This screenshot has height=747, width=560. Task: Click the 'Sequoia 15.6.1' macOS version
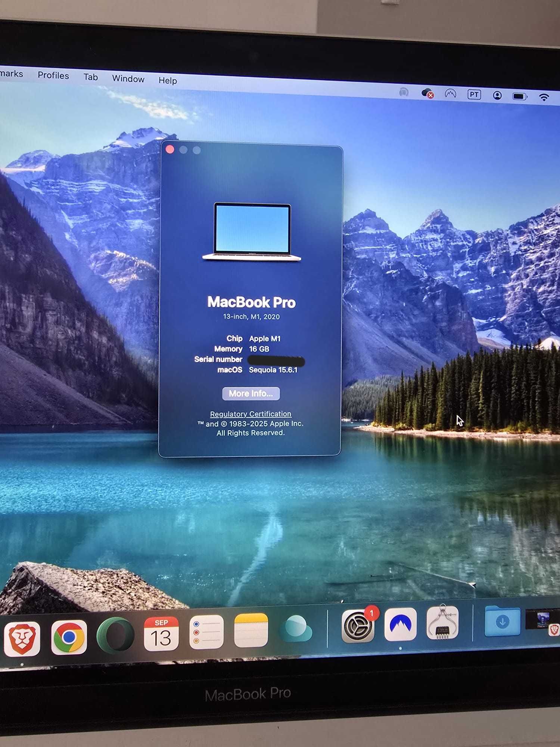click(273, 370)
